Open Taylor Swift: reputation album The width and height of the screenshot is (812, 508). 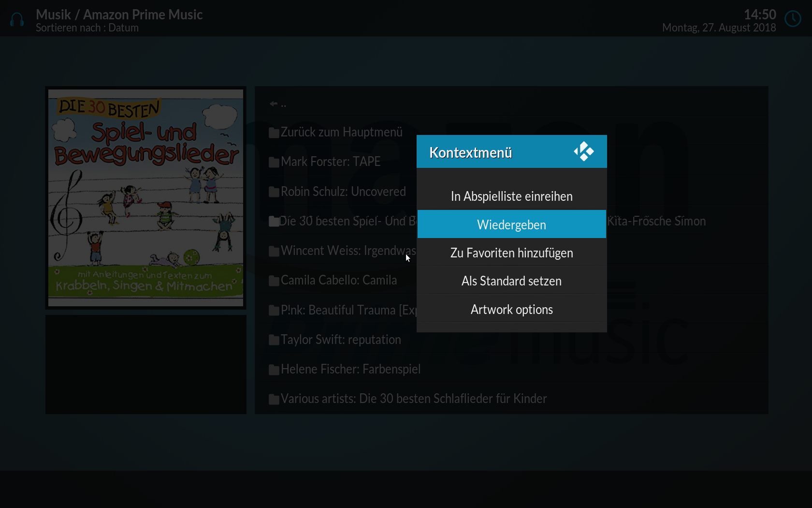tap(341, 340)
